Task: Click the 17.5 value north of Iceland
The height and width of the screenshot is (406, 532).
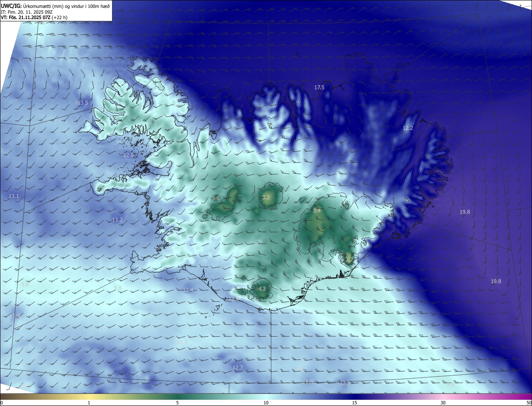Action: (319, 87)
